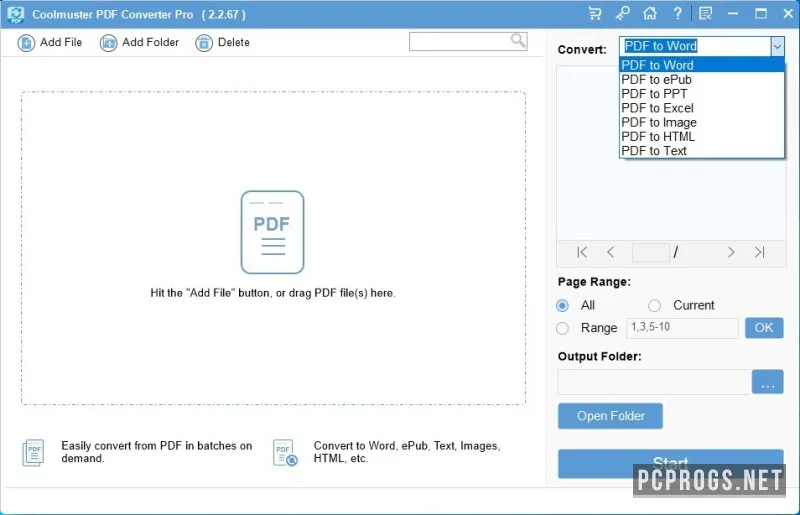Screen dimensions: 800x515
Task: Click the Add File icon button
Action: 26,43
